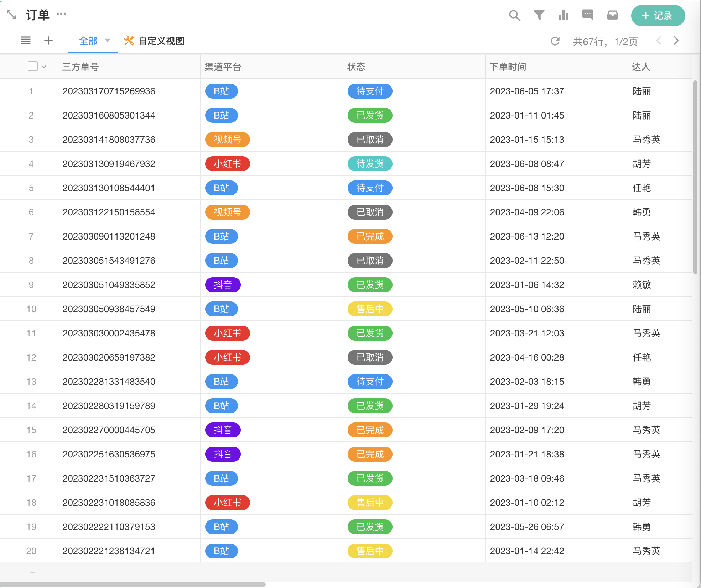Click the time cell 2023-05-10 06:36
Viewport: 701px width, 588px height.
pyautogui.click(x=527, y=309)
